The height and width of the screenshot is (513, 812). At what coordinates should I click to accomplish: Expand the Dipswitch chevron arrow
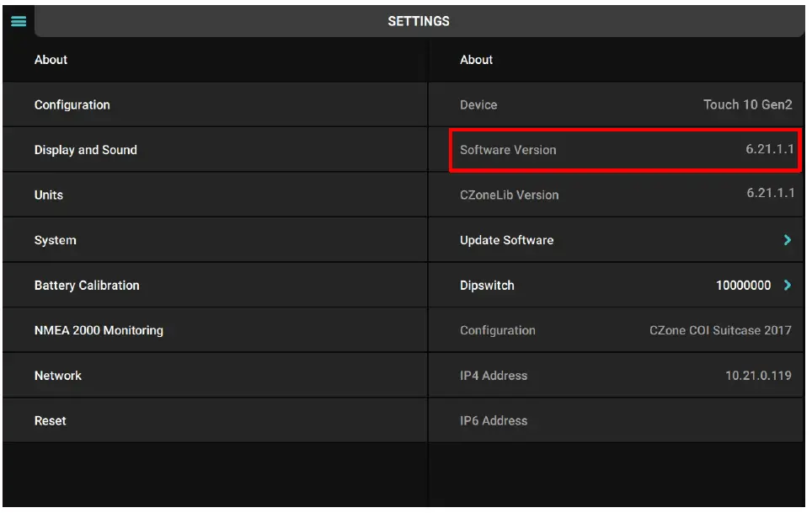788,286
